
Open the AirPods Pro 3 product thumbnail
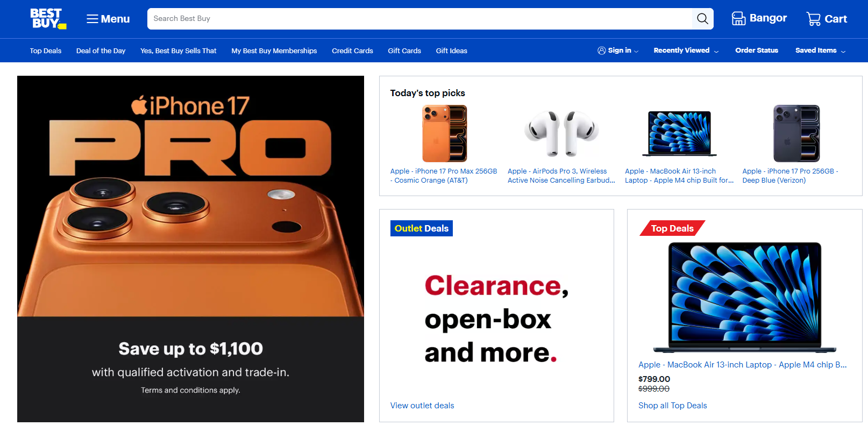pos(561,134)
